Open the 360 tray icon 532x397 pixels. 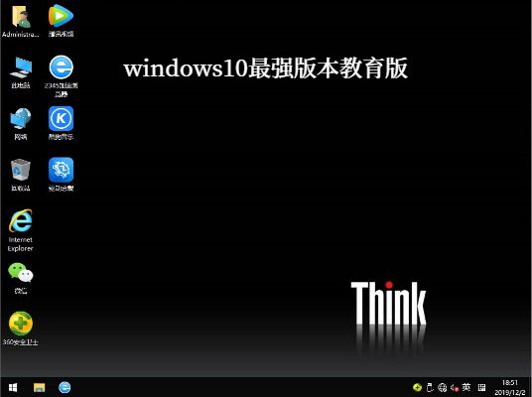tap(417, 387)
